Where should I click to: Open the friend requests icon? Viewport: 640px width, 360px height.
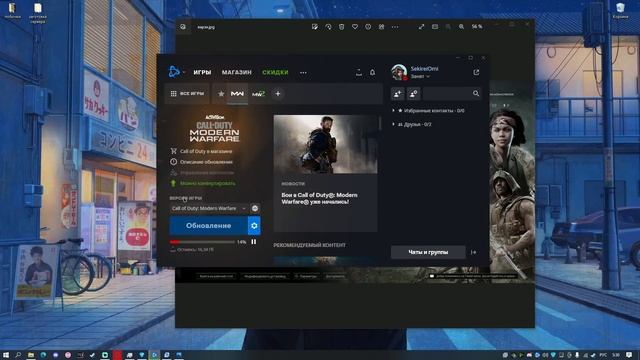click(413, 94)
